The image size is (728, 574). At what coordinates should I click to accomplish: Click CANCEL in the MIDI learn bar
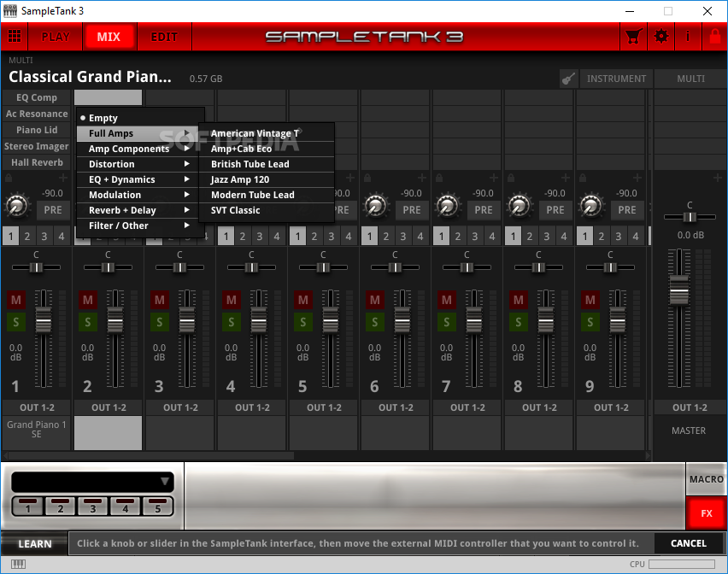689,543
